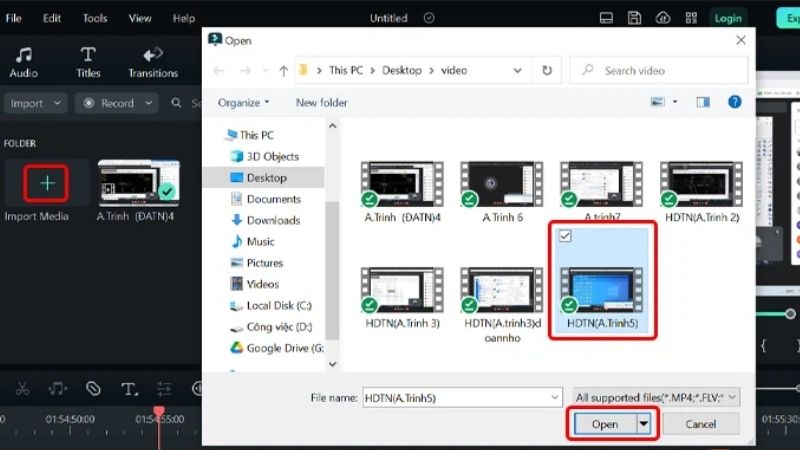Click the tag marker icon on timeline toolbar

tap(93, 389)
